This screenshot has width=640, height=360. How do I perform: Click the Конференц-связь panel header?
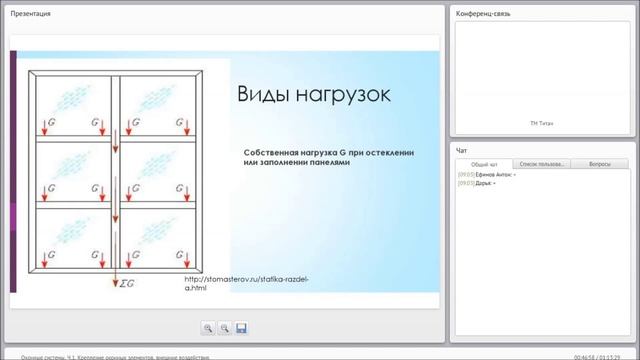(x=483, y=13)
